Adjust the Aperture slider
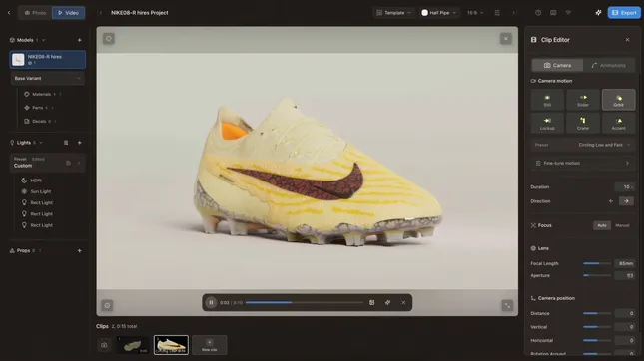The width and height of the screenshot is (644, 361). (x=597, y=275)
